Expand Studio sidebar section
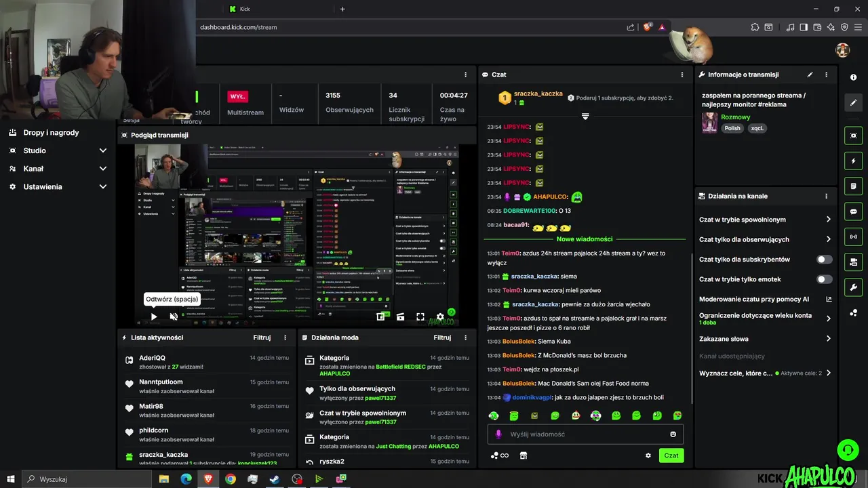This screenshot has height=488, width=868. tap(58, 150)
